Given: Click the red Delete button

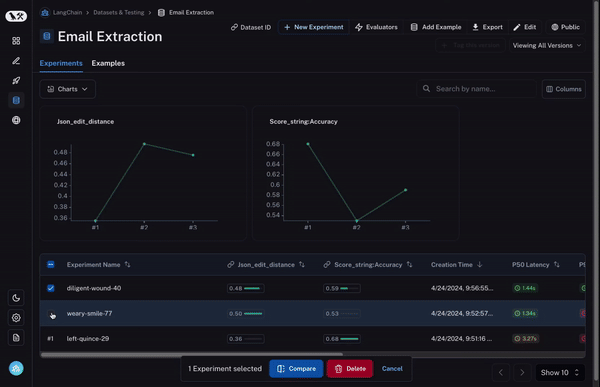Looking at the screenshot, I should (x=350, y=369).
